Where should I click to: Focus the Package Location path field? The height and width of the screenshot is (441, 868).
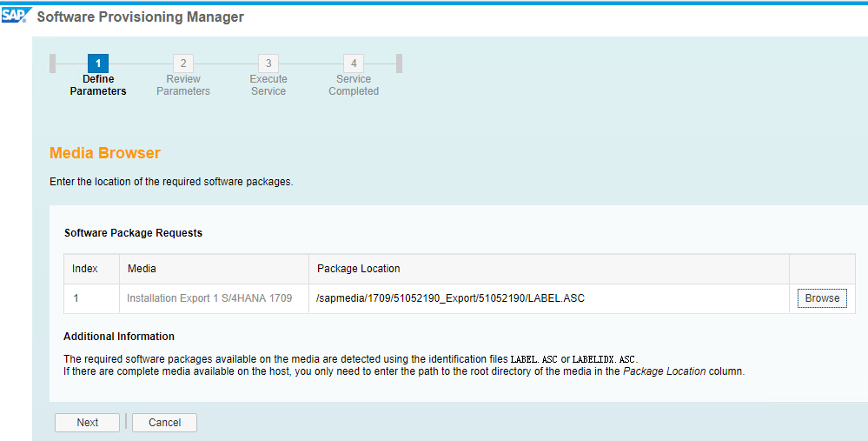549,298
